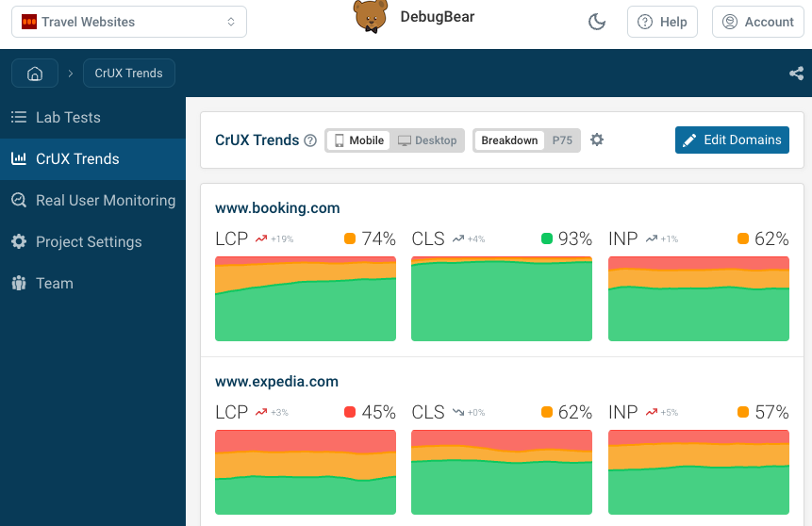This screenshot has width=812, height=526.
Task: Switch to Desktop device view
Action: [x=427, y=140]
